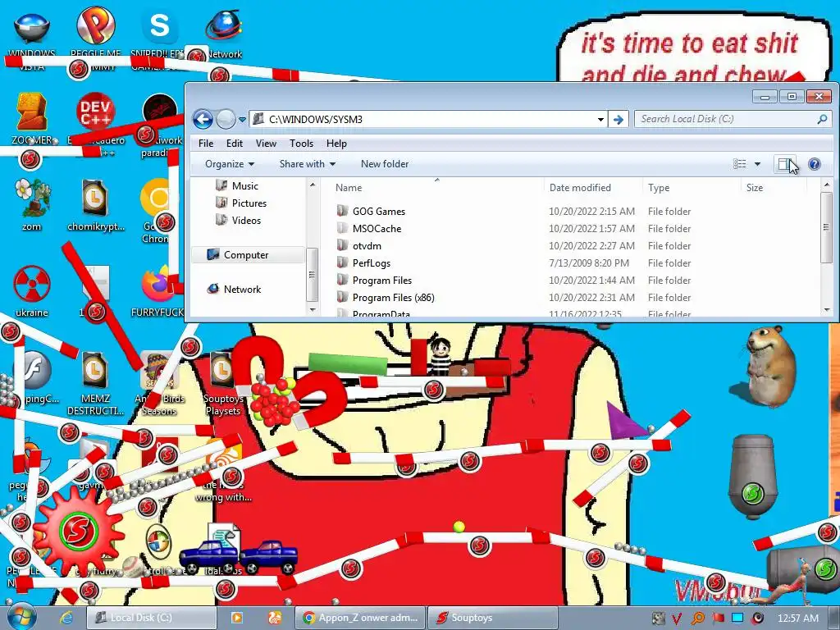Expand the Organize dropdown
The width and height of the screenshot is (840, 630).
tap(230, 164)
